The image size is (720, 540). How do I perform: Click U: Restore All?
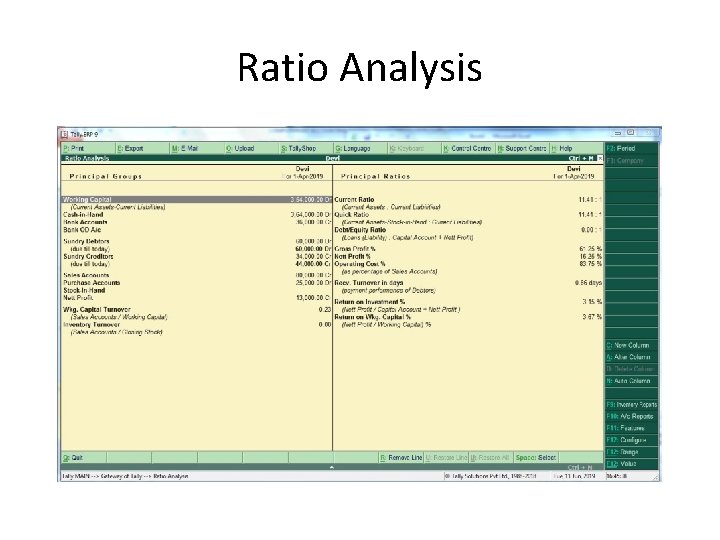[491, 458]
